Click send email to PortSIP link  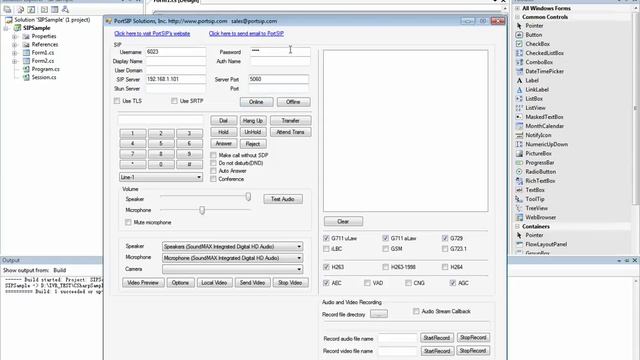[246, 33]
